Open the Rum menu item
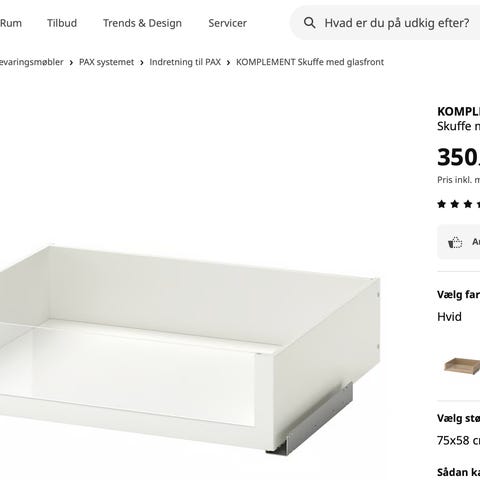This screenshot has height=480, width=480. point(11,23)
